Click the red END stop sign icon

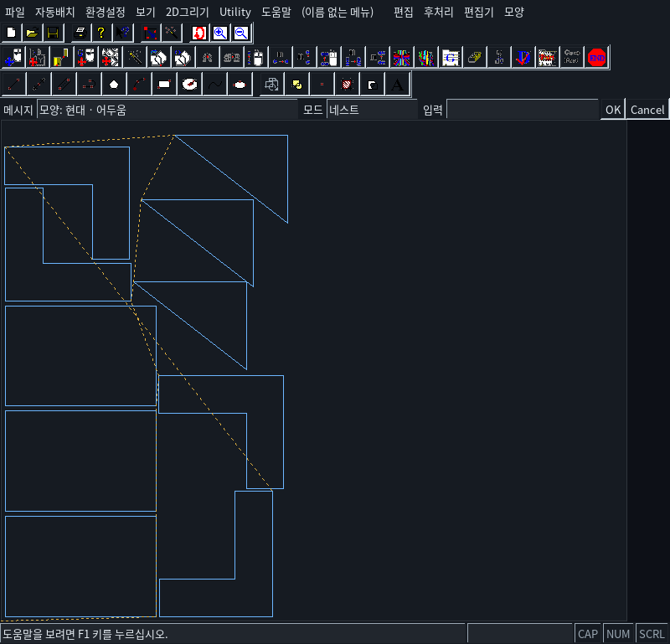597,57
